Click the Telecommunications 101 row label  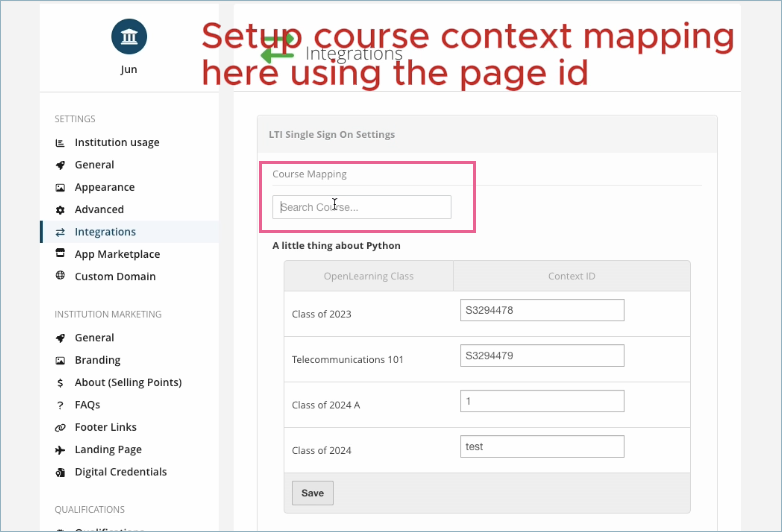[348, 359]
